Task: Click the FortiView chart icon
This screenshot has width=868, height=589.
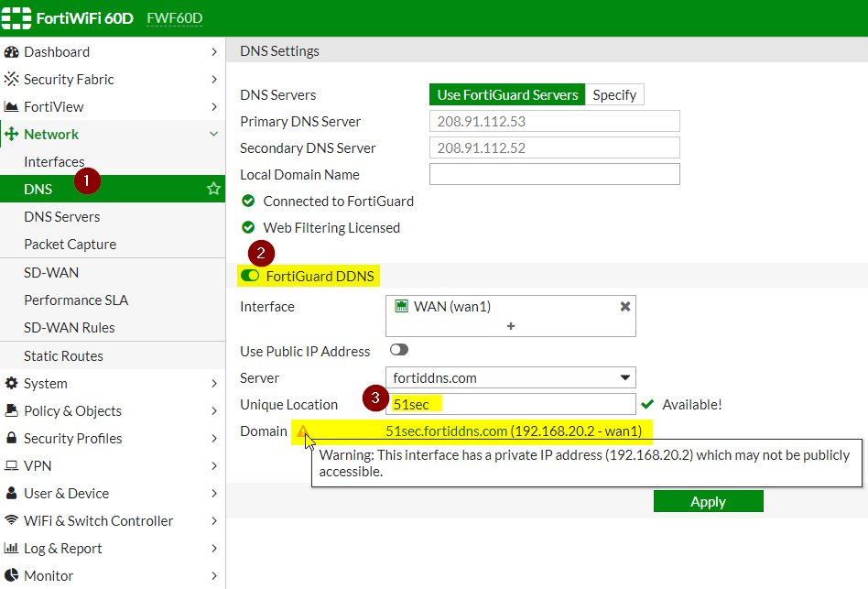Action: point(11,107)
